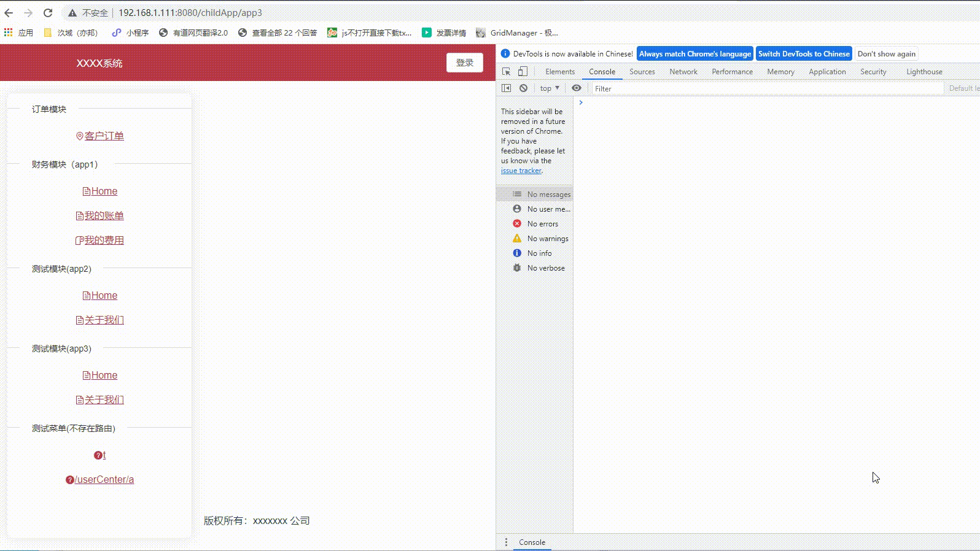This screenshot has height=551, width=980.
Task: Switch to the Sources tab
Action: point(642,72)
